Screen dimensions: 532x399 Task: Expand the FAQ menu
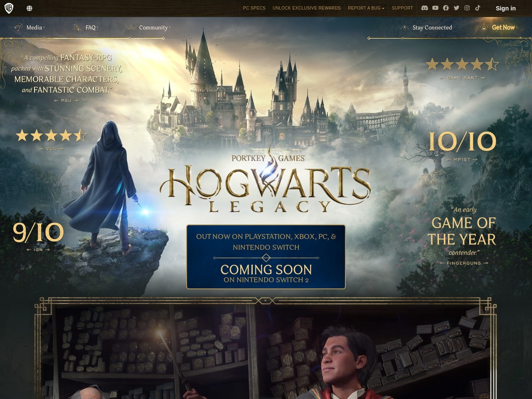[91, 27]
